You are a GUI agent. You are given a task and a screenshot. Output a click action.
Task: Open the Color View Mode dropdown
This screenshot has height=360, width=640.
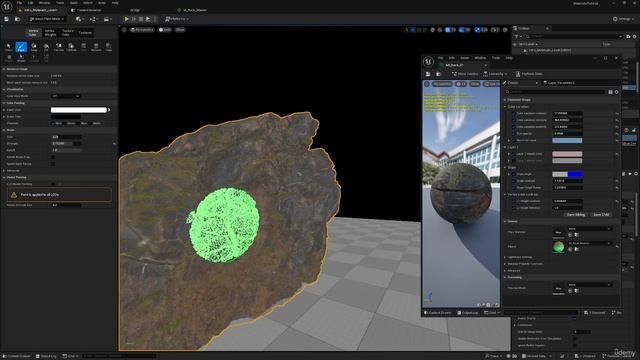(x=66, y=96)
